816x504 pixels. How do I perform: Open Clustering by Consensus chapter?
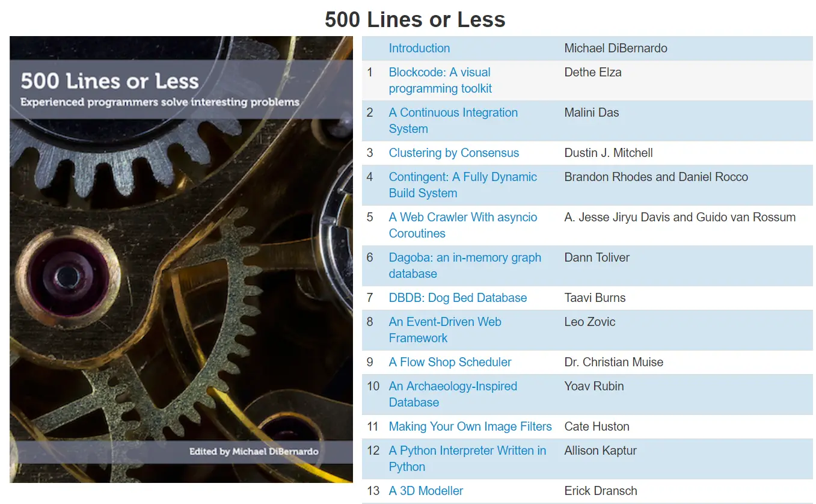coord(453,153)
